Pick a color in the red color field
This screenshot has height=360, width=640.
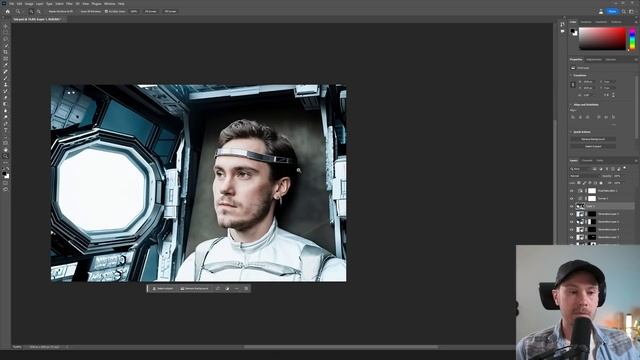(602, 38)
